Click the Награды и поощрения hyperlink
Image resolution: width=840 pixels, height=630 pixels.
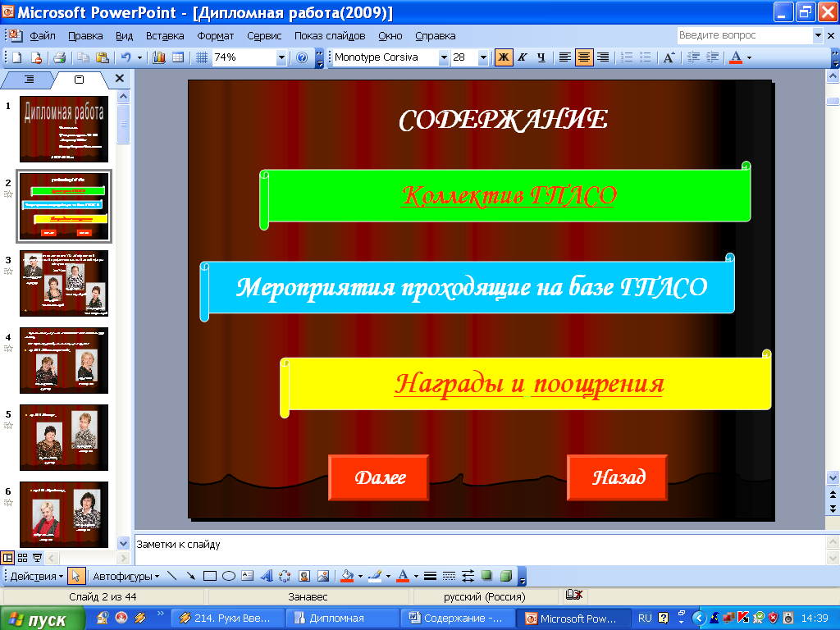click(529, 384)
